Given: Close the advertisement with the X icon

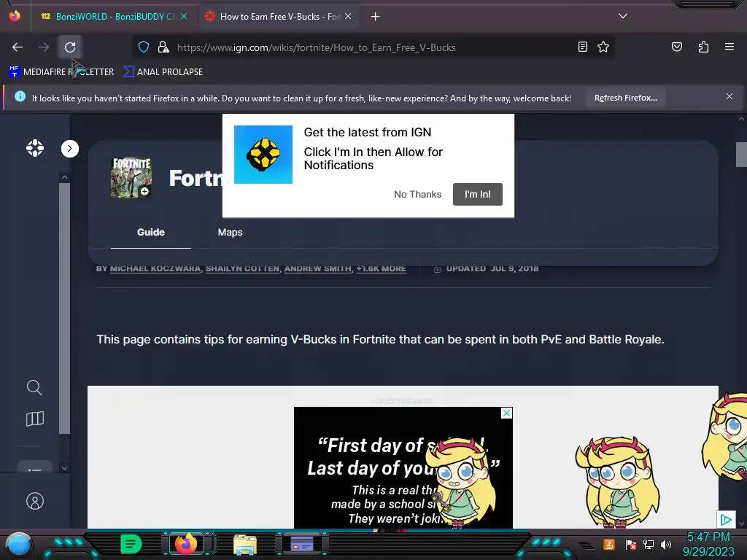Looking at the screenshot, I should tap(506, 413).
